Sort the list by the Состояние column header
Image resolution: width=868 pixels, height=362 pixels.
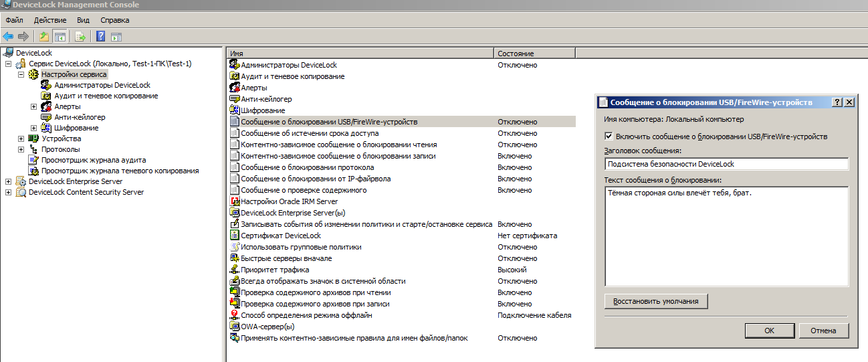pyautogui.click(x=535, y=53)
